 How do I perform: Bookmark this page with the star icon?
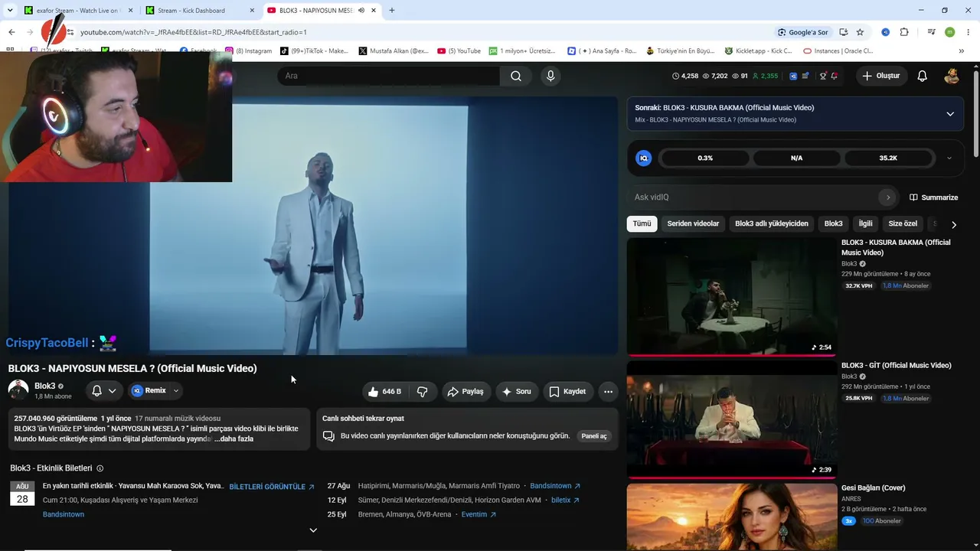(860, 32)
